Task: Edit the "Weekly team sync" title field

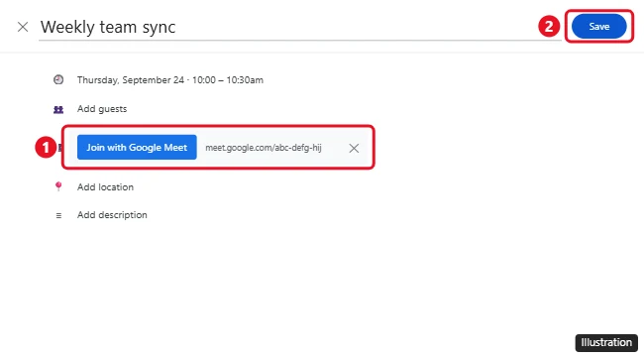Action: click(300, 27)
